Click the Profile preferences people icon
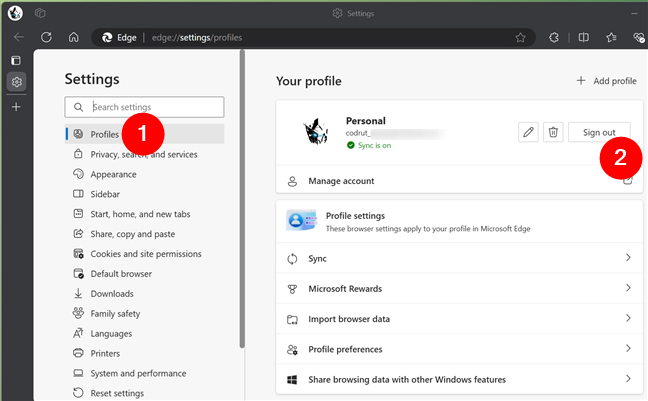The width and height of the screenshot is (648, 401). pos(292,350)
